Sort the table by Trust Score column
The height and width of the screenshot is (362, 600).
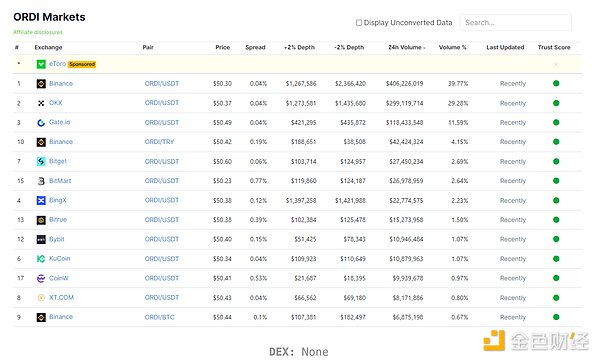(x=554, y=47)
